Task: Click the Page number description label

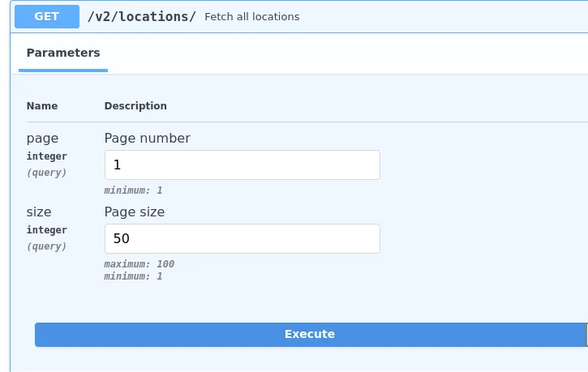Action: pyautogui.click(x=148, y=139)
